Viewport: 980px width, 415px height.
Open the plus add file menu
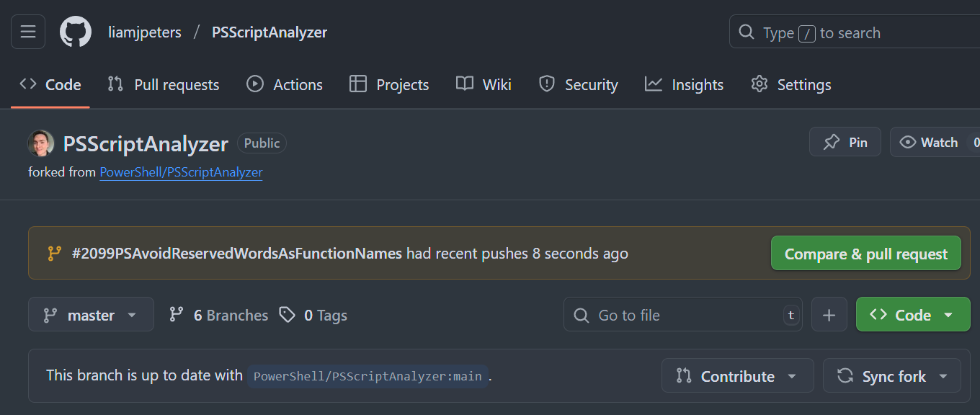coord(829,315)
